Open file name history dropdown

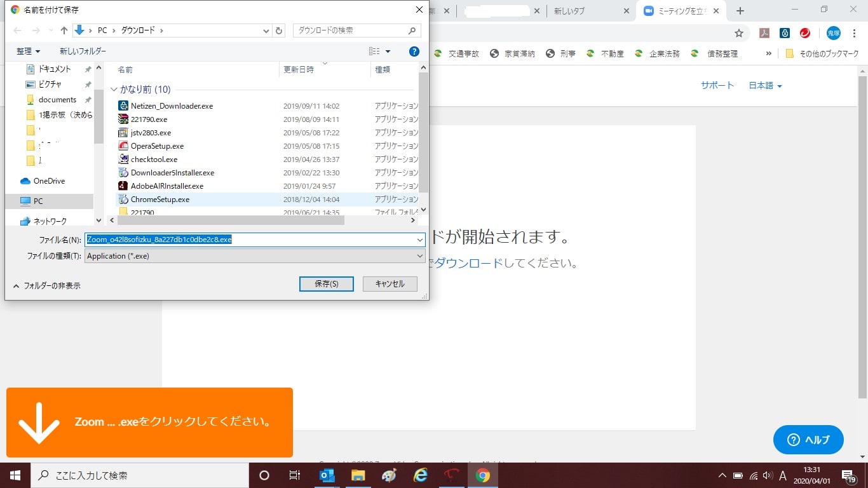click(x=420, y=240)
